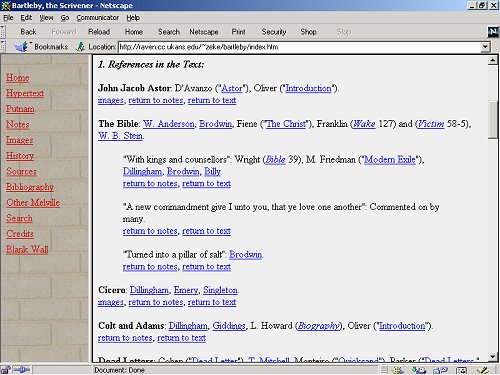Follow Introduction link in John Jacob Astor entry

(x=308, y=88)
